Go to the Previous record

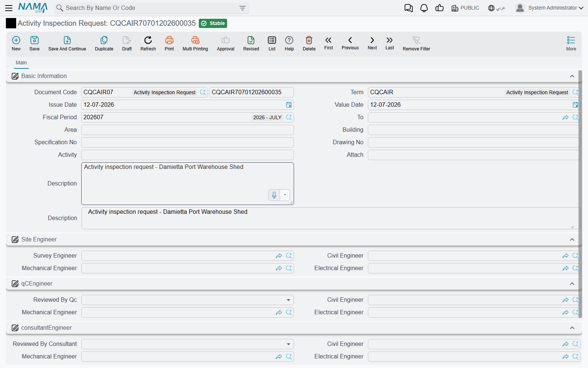click(350, 43)
